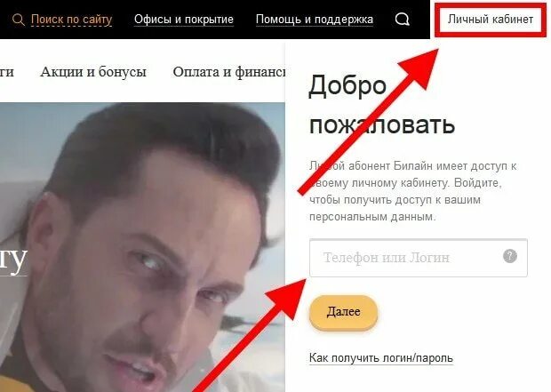This screenshot has height=392, width=551.
Task: Click the yellow Далее button
Action: pyautogui.click(x=343, y=312)
